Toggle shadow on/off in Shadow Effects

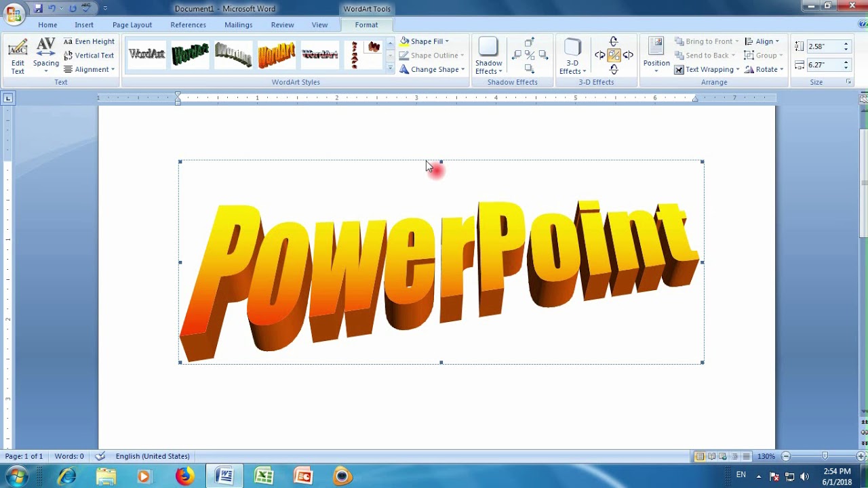(x=530, y=55)
